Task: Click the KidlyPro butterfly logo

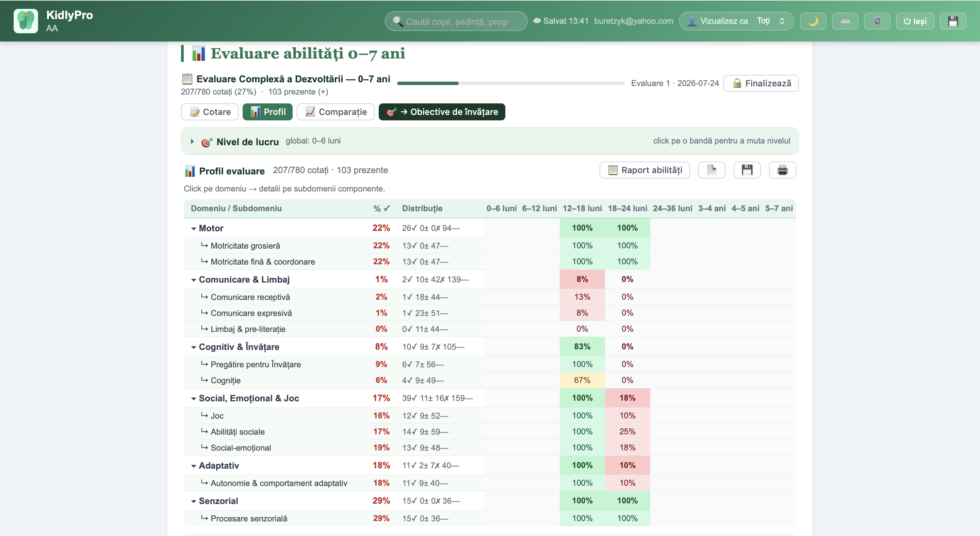Action: tap(26, 21)
